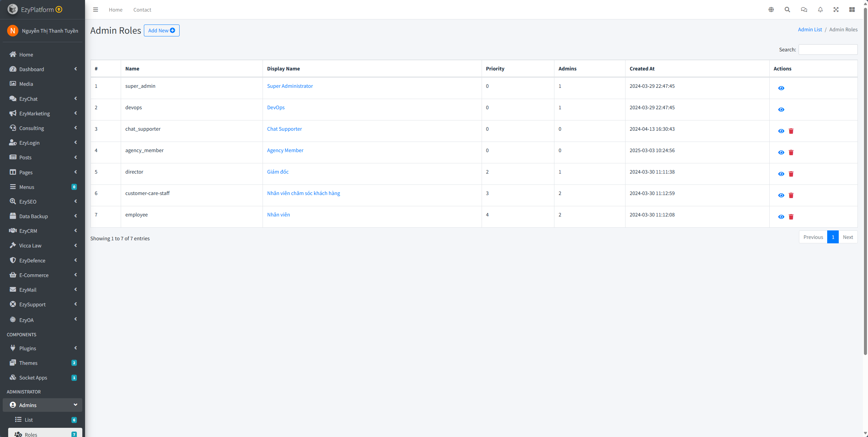Screen dimensions: 868x437
Task: Click the grid control-sidebar icon
Action: pyautogui.click(x=852, y=10)
